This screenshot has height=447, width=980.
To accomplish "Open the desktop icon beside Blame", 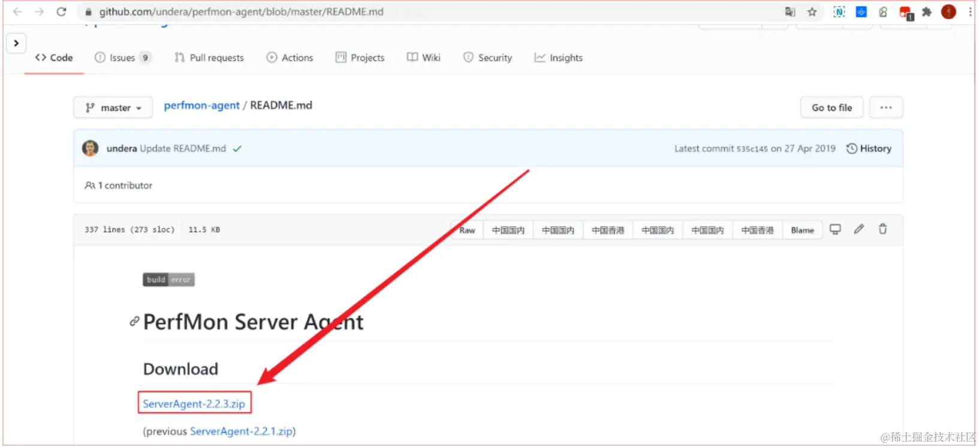I will [x=835, y=229].
